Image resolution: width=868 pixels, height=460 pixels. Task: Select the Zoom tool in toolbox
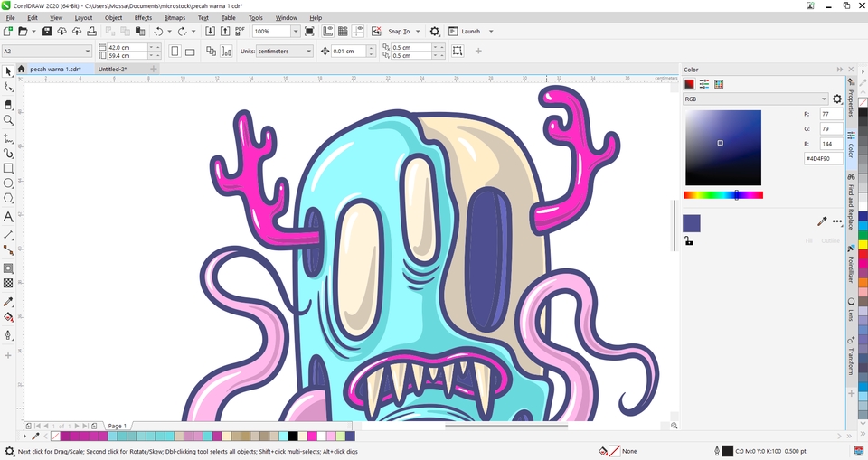[8, 119]
